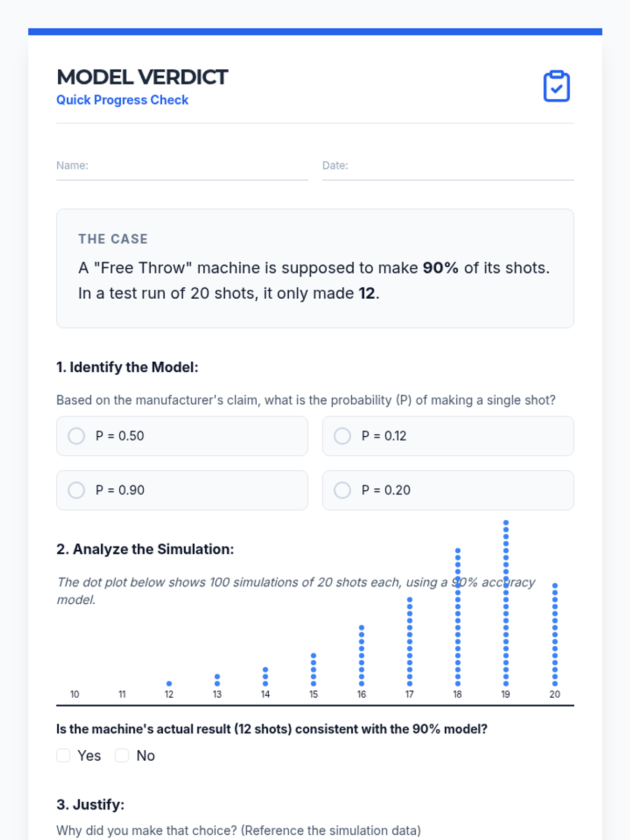Click the dot column above 15
630x840 pixels.
click(313, 669)
